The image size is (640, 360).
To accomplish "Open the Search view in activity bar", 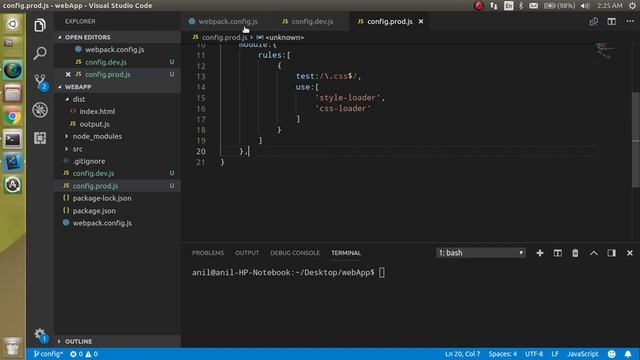I will pos(40,53).
